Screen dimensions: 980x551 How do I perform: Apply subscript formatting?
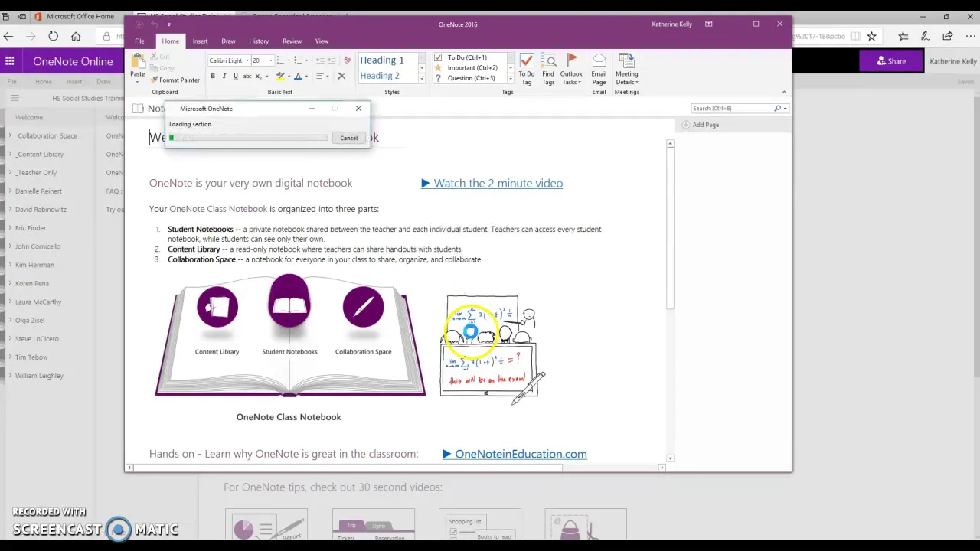[258, 76]
